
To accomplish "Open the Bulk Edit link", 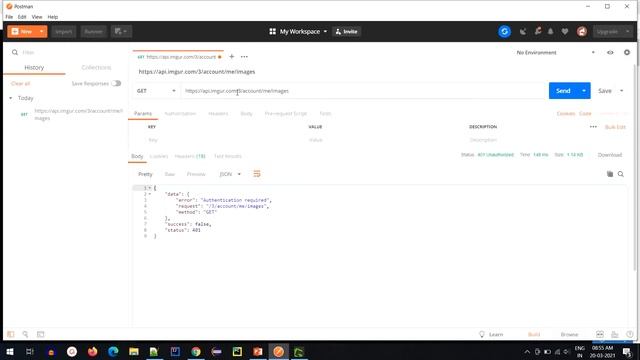I will click(615, 127).
